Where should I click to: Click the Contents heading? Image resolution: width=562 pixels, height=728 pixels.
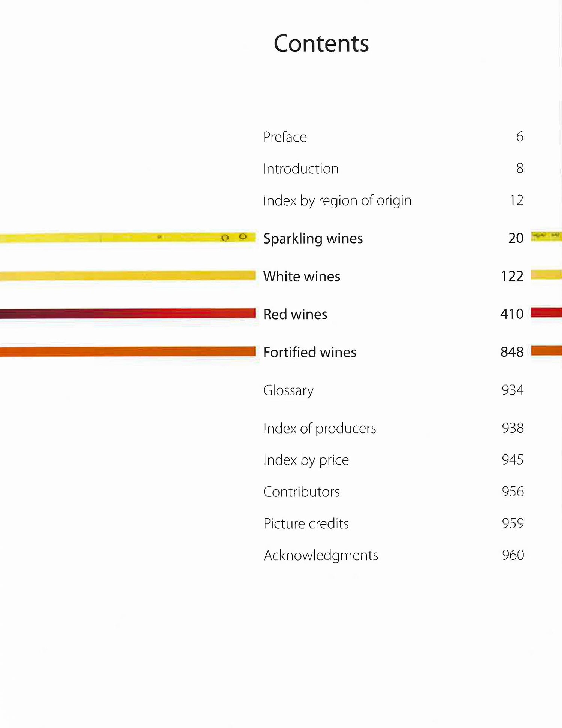(x=321, y=43)
